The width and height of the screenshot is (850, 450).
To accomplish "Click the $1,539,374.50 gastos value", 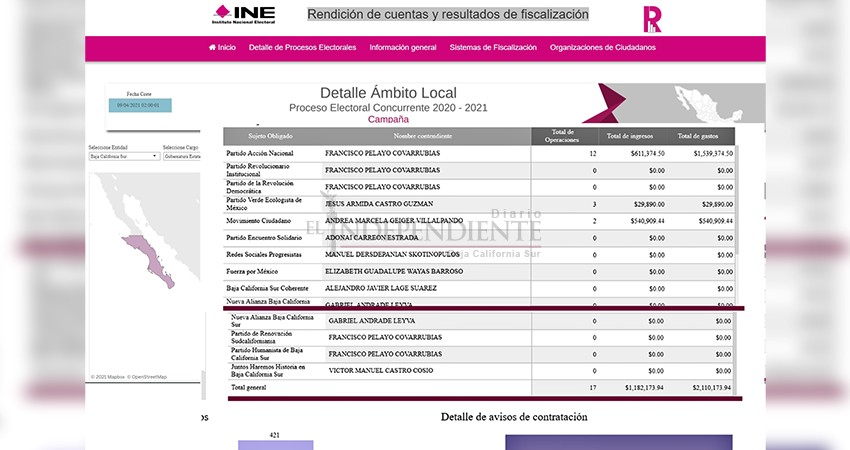I will tap(713, 153).
